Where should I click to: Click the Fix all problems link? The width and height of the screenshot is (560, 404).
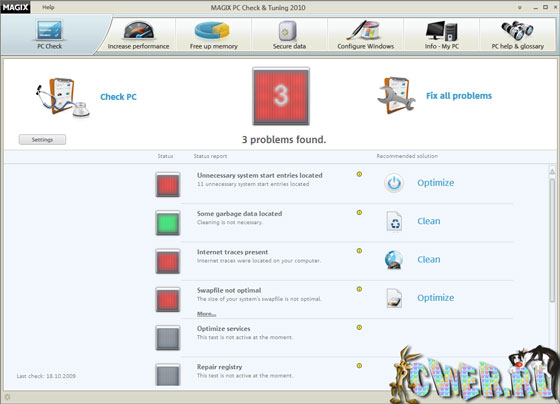pyautogui.click(x=459, y=96)
